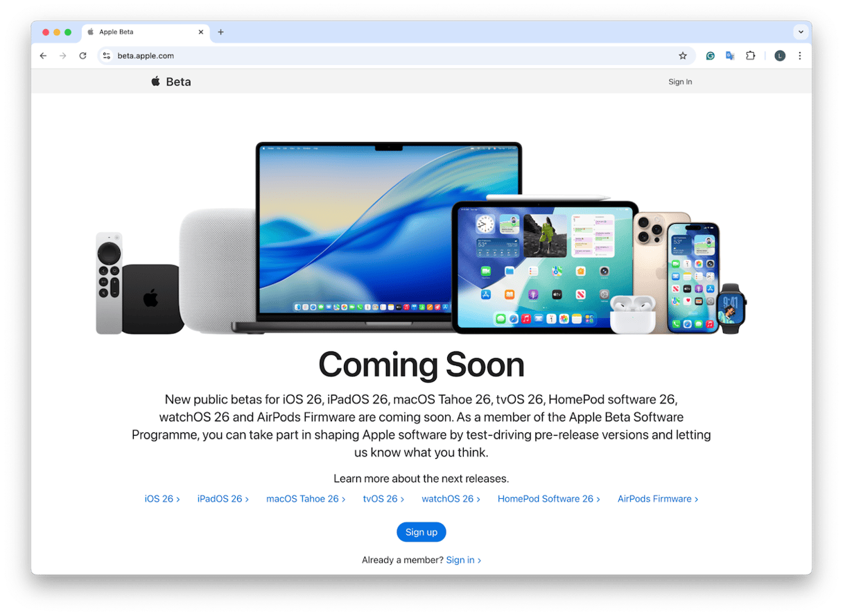Open Chrome's three-dot menu

(x=799, y=56)
